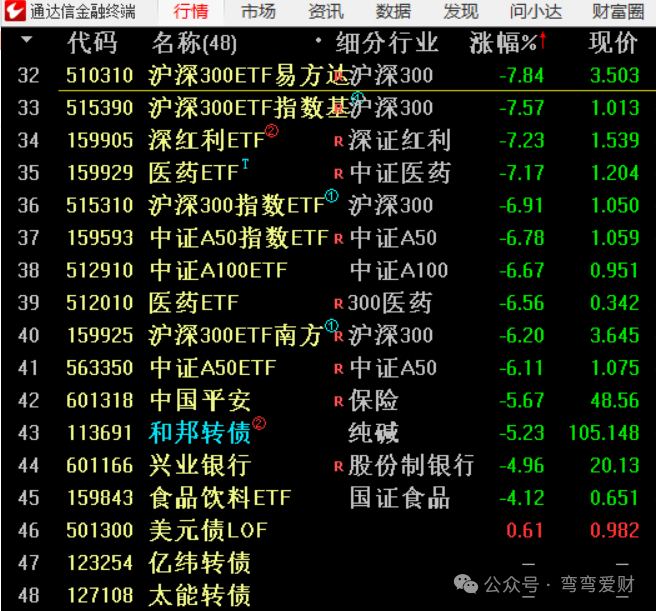
Task: Click red sort arrow beside 涨幅%
Action: pos(543,41)
